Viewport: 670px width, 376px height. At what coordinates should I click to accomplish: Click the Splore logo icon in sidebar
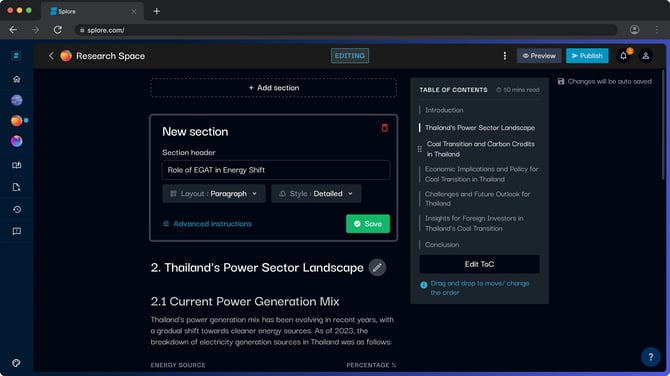[16, 56]
